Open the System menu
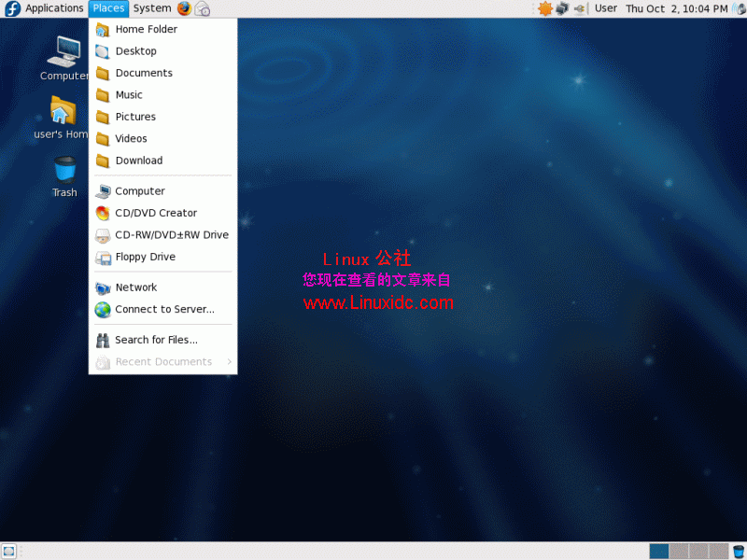Screen dimensions: 747x560 coord(151,8)
